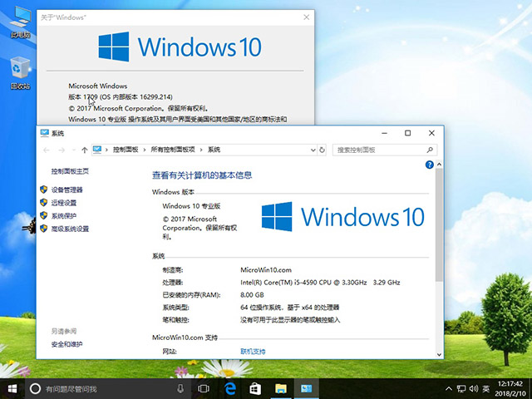Click the System window title icon
This screenshot has width=532, height=399.
(x=44, y=133)
